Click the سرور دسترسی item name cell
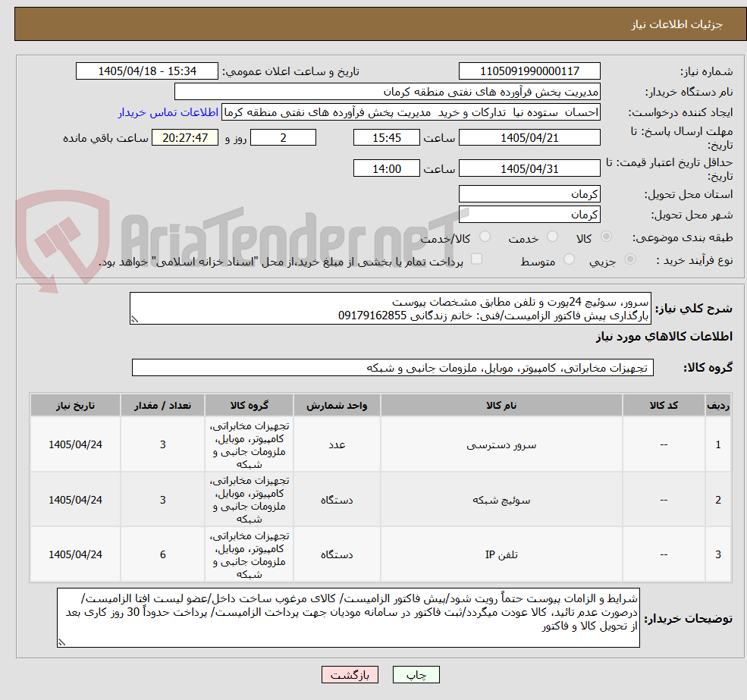 (x=501, y=444)
